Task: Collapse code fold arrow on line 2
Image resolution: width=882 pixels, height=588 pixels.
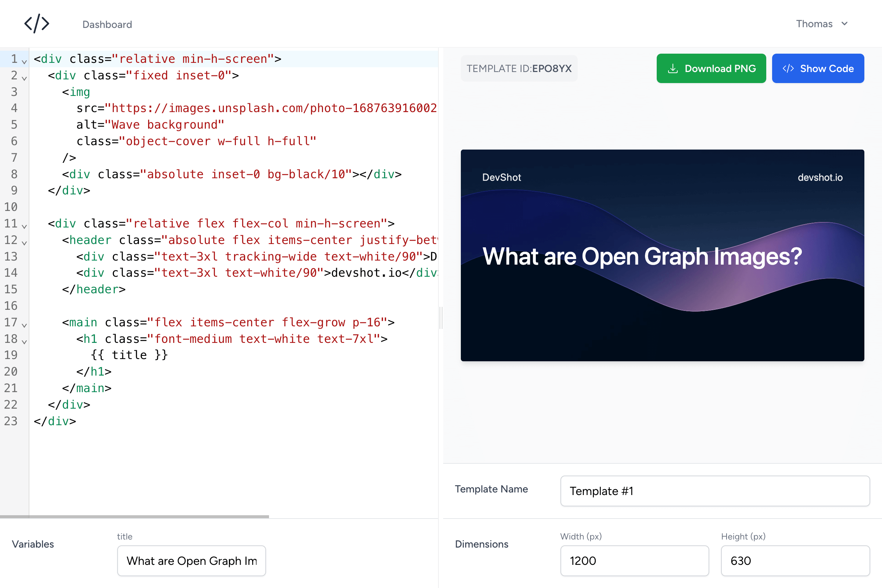Action: point(24,78)
